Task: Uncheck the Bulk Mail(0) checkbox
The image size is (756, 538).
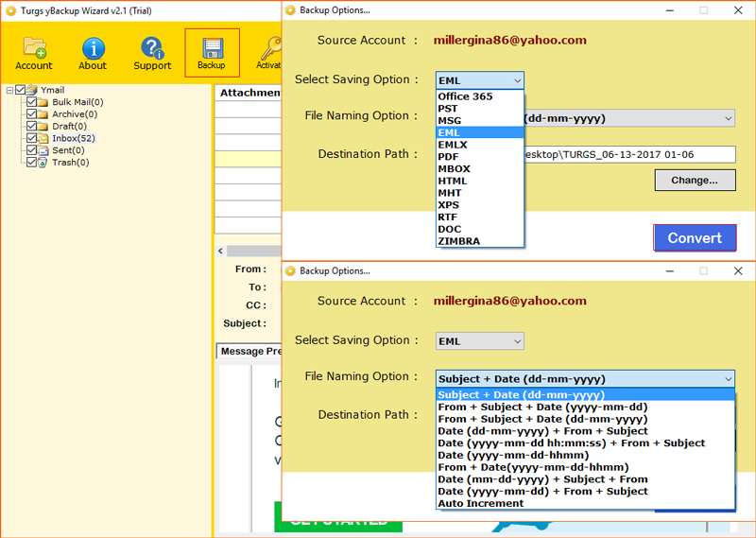Action: tap(31, 102)
